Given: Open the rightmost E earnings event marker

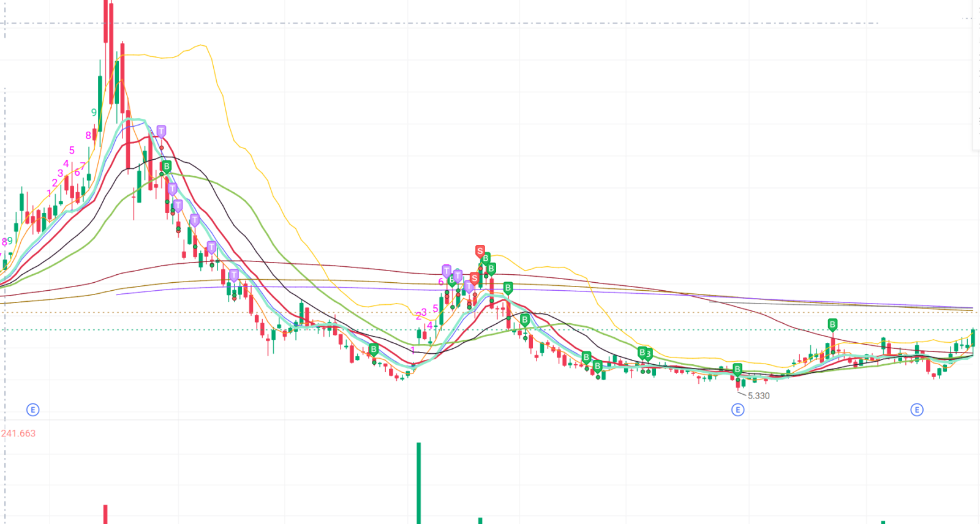Looking at the screenshot, I should click(x=917, y=410).
